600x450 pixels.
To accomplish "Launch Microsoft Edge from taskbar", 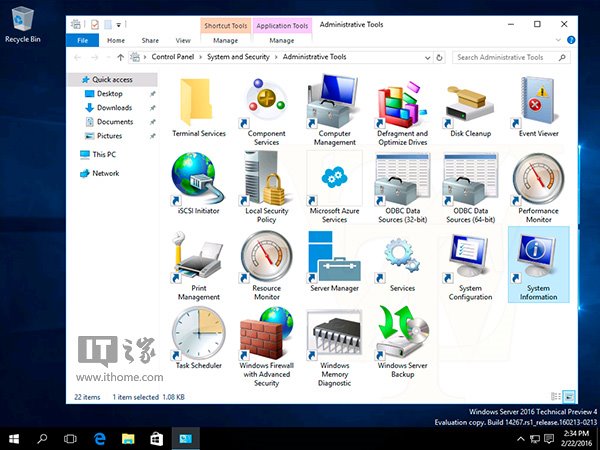I will 99,439.
